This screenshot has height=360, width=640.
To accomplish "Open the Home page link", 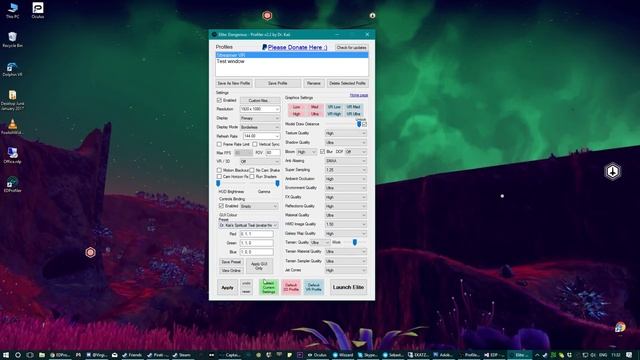I will coord(359,95).
